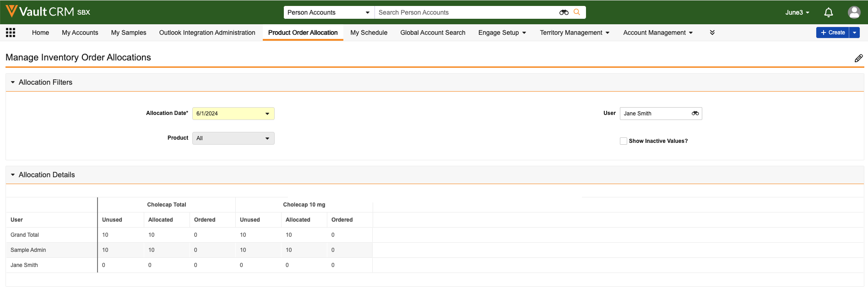Expand the Create button dropdown arrow
This screenshot has height=305, width=868.
[854, 33]
